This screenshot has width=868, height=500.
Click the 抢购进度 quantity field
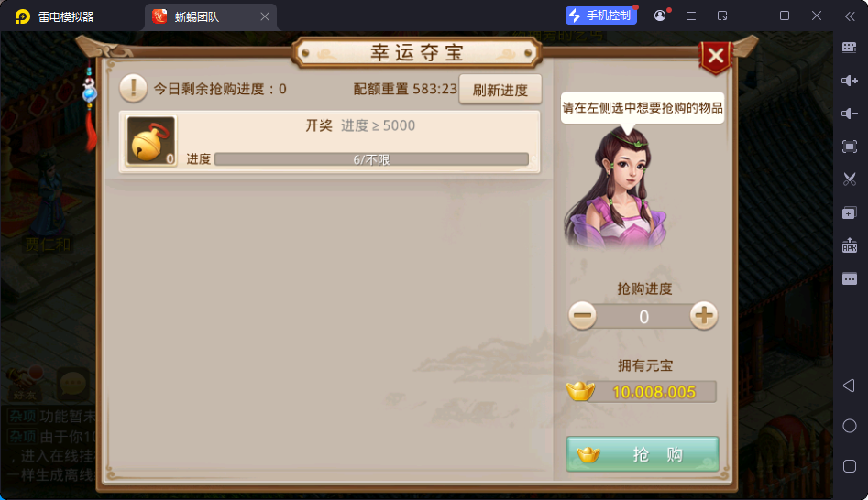click(643, 316)
